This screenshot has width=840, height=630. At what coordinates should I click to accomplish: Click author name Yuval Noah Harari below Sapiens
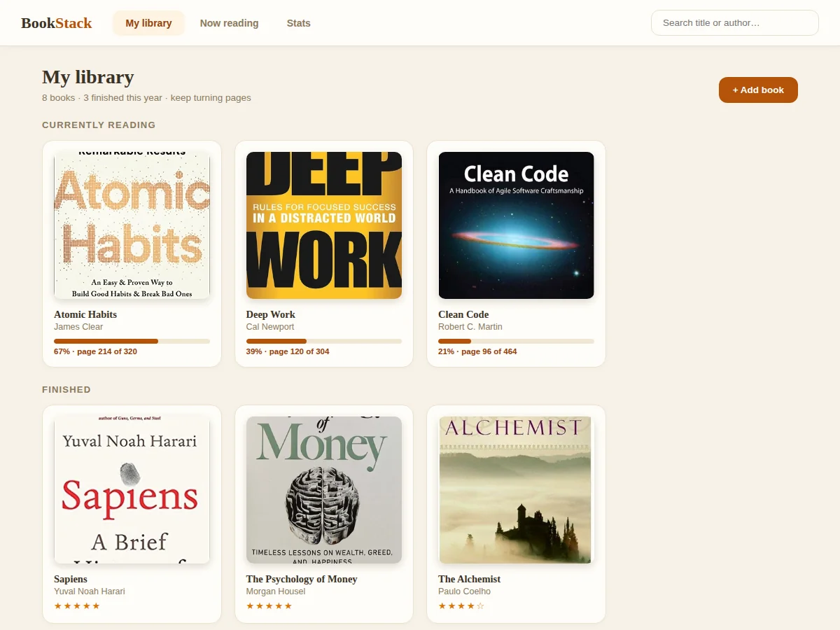pos(90,591)
